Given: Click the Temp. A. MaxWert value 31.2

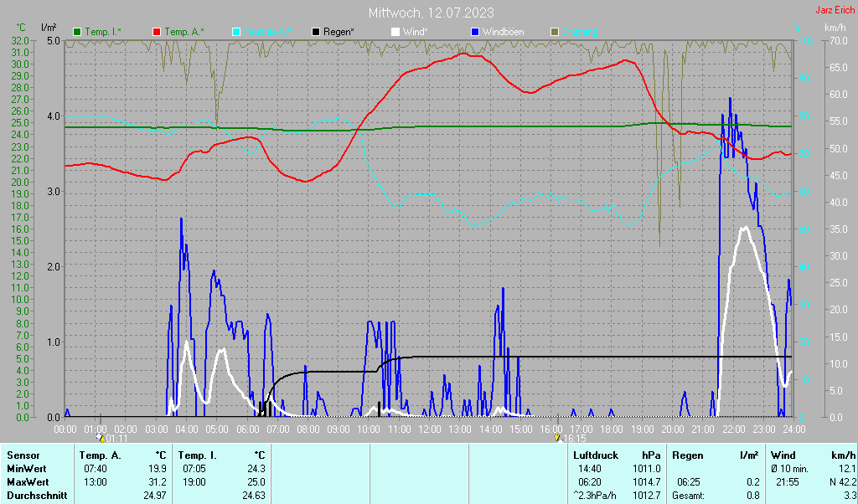Looking at the screenshot, I should [x=157, y=482].
